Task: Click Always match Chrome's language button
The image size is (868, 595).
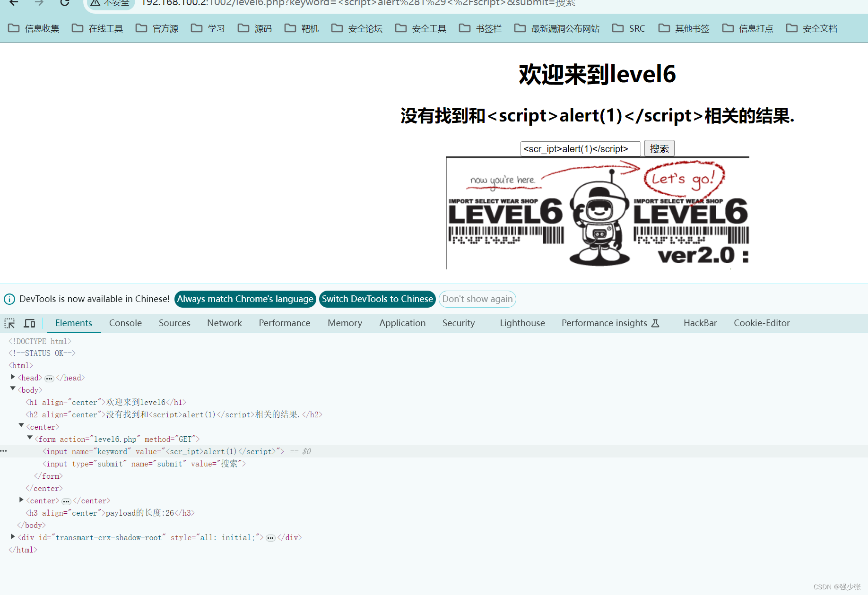Action: click(245, 299)
